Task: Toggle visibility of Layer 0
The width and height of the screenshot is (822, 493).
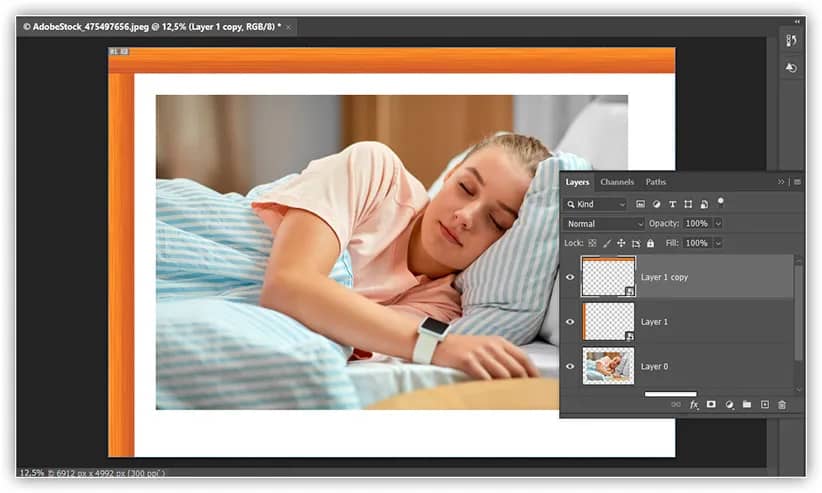Action: (x=571, y=367)
